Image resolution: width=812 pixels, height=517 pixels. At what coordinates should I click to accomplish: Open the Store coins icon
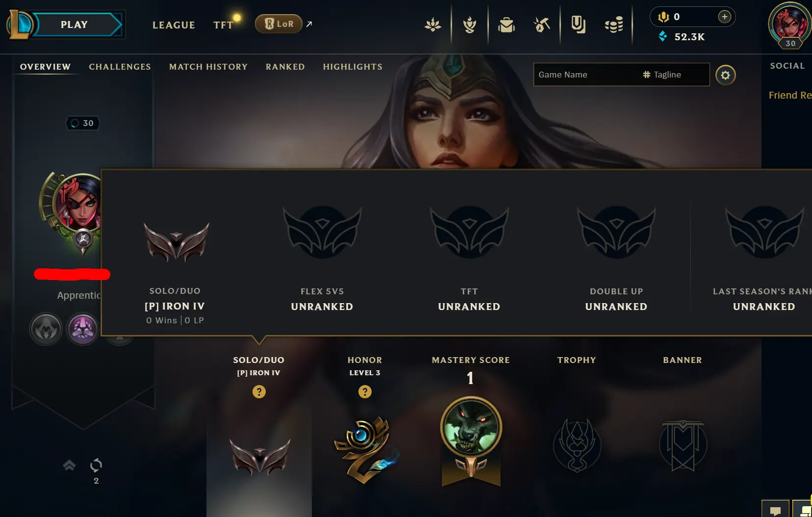(x=614, y=24)
